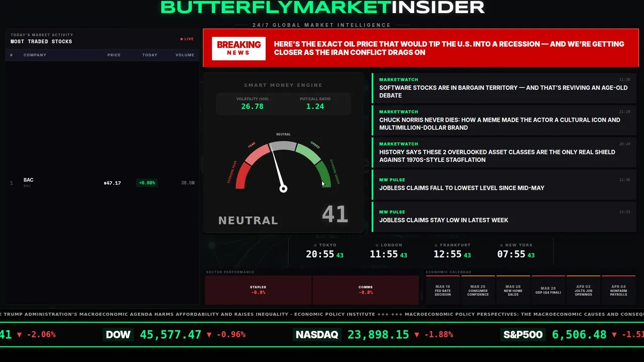Viewport: 644px width, 362px height.
Task: Click the SMART MONEY ENGINE heading
Action: tap(283, 85)
